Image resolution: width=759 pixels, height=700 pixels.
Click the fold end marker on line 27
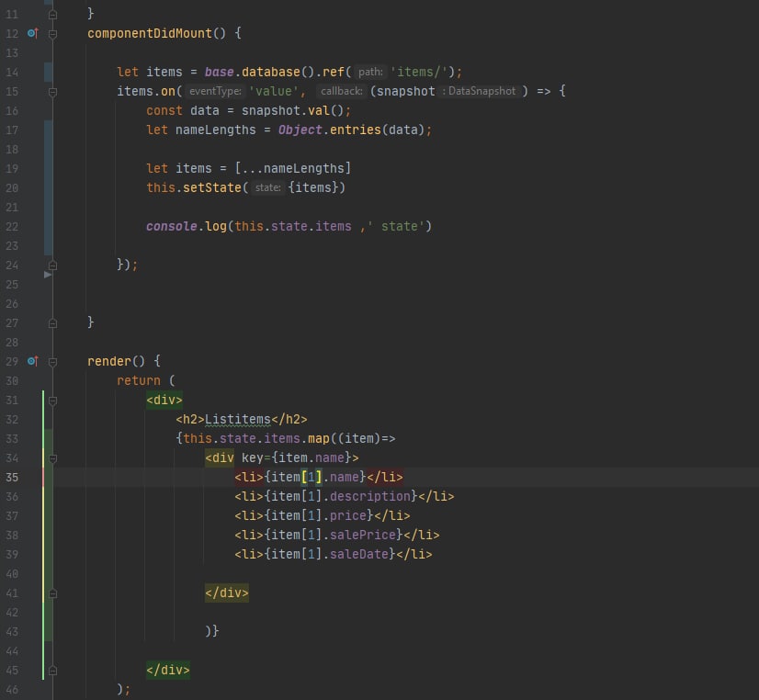pos(52,323)
